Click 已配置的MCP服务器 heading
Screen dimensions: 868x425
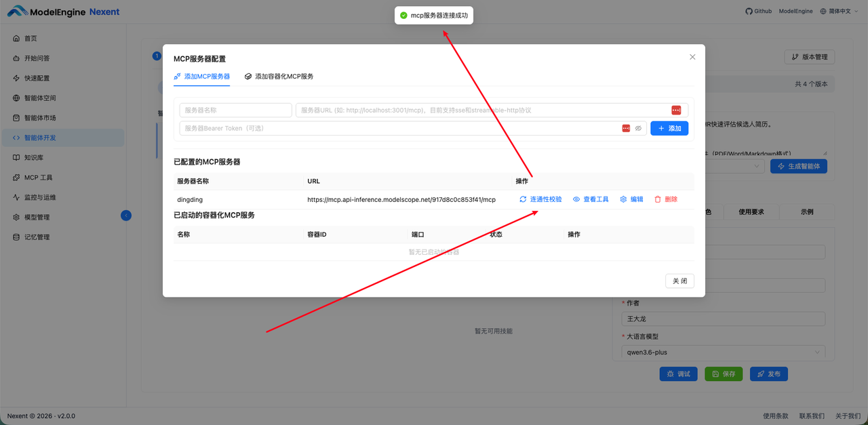[x=207, y=162]
